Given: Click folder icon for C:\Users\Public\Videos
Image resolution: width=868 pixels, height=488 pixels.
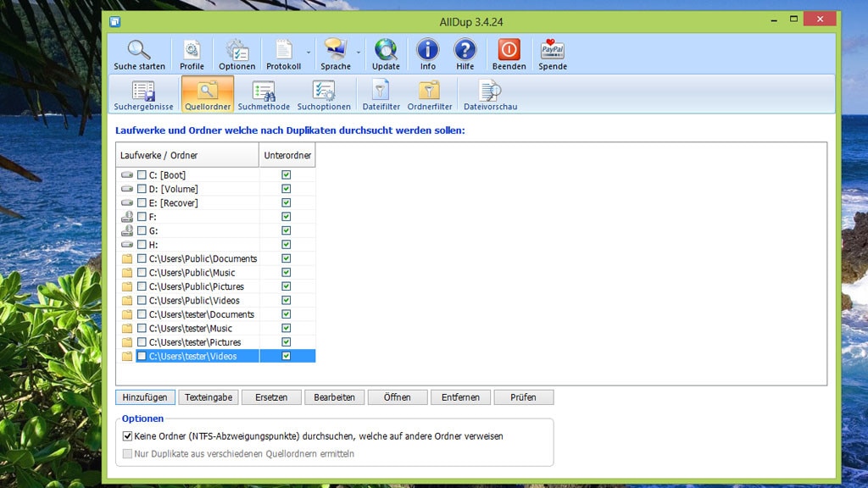Looking at the screenshot, I should click(x=127, y=301).
